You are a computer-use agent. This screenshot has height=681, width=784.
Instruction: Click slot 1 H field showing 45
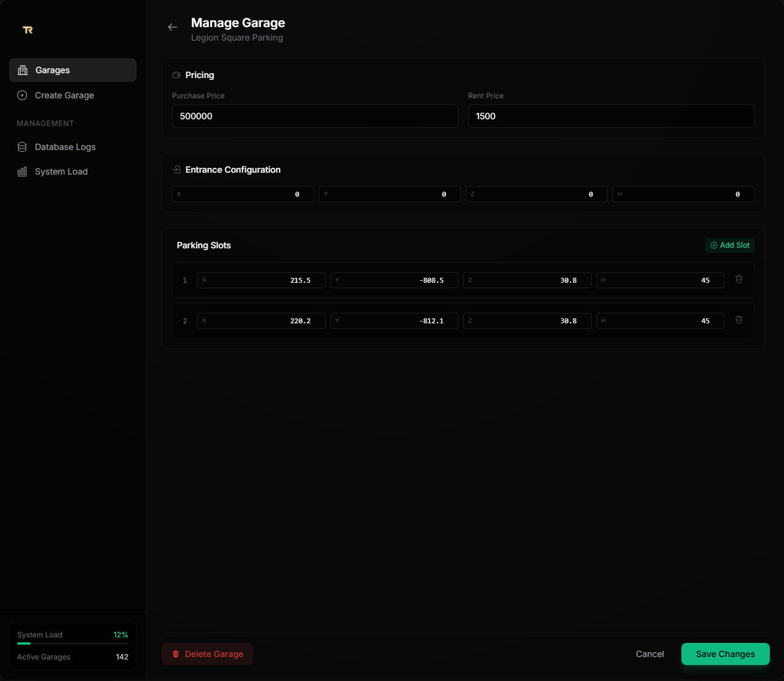pyautogui.click(x=661, y=280)
